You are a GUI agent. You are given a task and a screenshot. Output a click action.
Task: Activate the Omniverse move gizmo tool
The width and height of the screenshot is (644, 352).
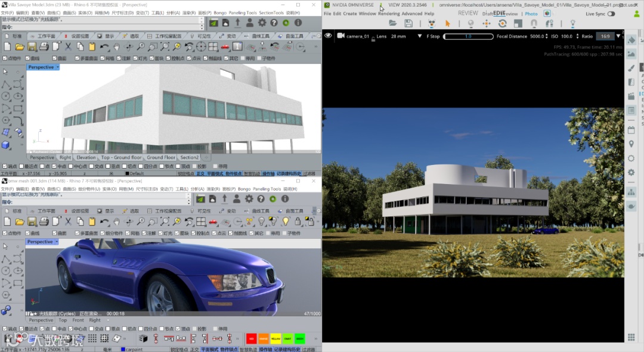pyautogui.click(x=487, y=23)
